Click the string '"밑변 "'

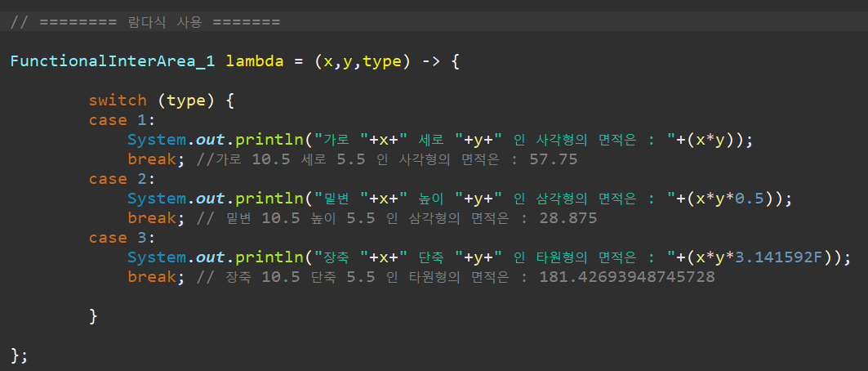pos(341,199)
